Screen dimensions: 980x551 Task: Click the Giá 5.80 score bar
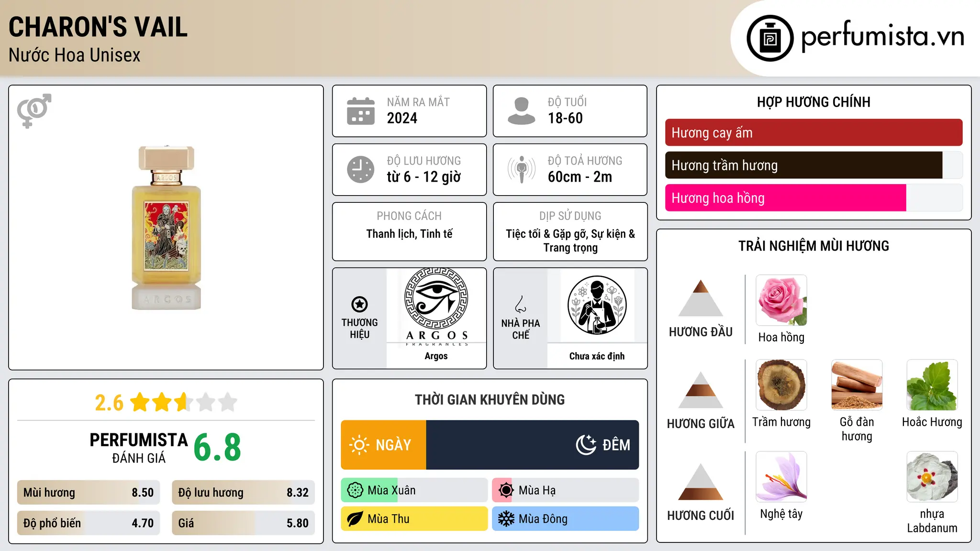pyautogui.click(x=243, y=523)
